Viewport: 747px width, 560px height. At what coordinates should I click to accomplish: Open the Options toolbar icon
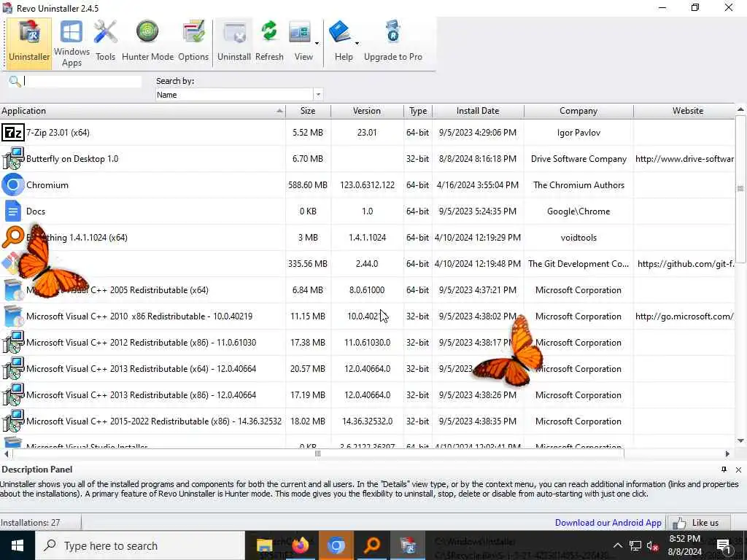coord(193,43)
